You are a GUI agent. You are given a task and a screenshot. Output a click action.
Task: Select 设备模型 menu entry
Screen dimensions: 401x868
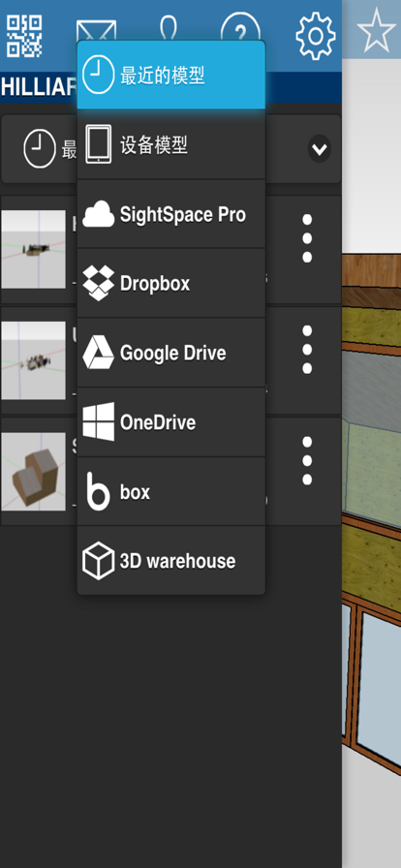pos(171,145)
